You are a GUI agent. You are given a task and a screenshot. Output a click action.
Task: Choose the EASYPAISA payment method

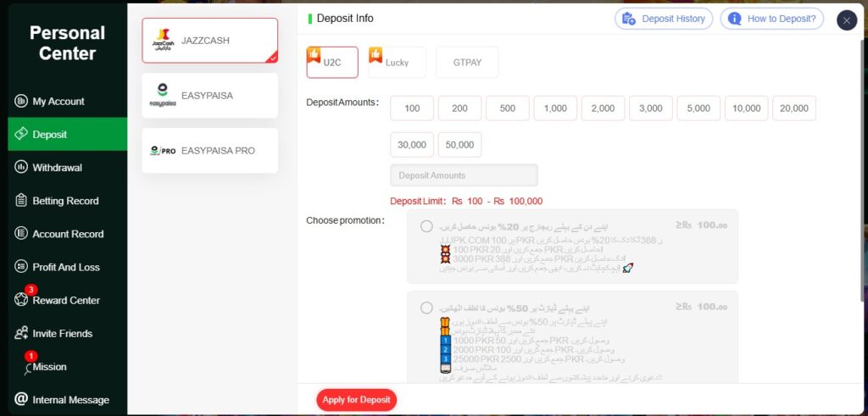pos(209,96)
